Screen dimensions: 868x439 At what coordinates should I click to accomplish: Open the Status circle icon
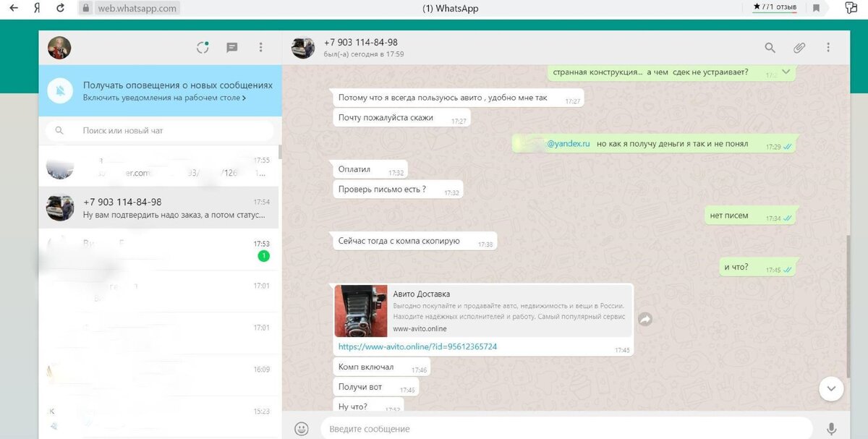coord(203,48)
